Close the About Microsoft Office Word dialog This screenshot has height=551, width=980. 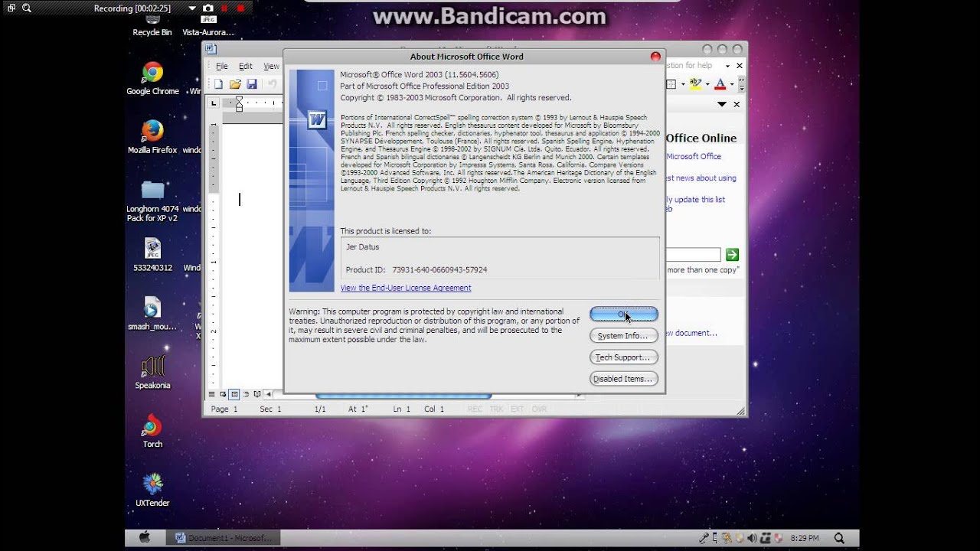pos(655,57)
